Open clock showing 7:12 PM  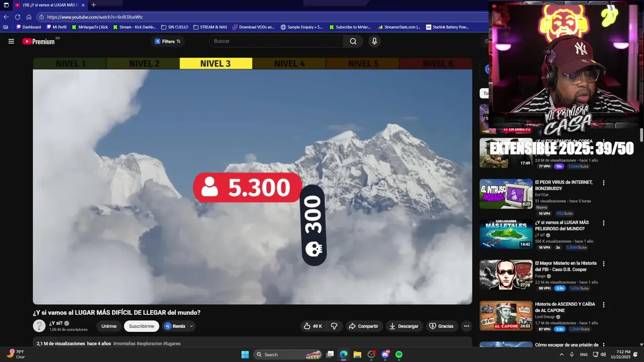tap(620, 354)
